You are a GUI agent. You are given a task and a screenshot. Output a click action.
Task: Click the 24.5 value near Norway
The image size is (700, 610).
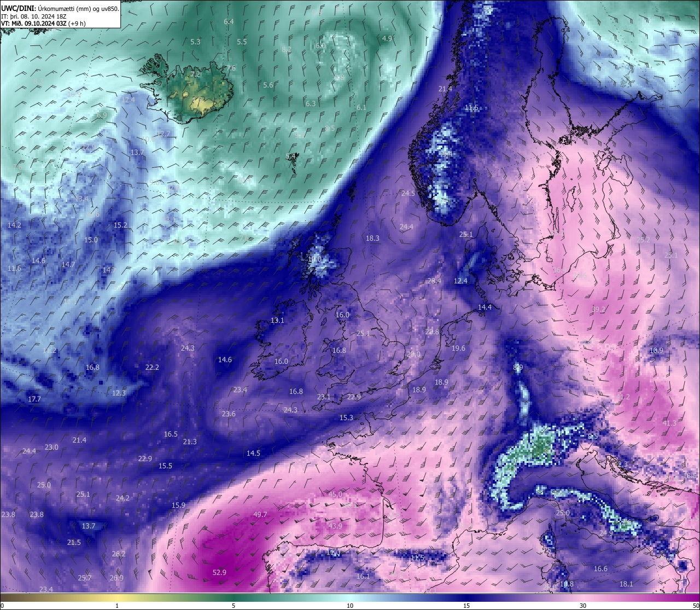pos(408,193)
